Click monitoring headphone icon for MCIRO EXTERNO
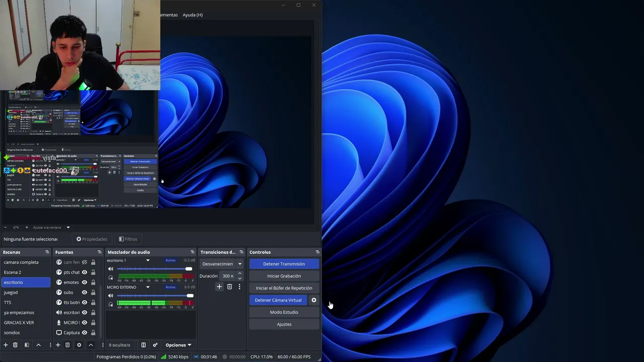 [111, 304]
